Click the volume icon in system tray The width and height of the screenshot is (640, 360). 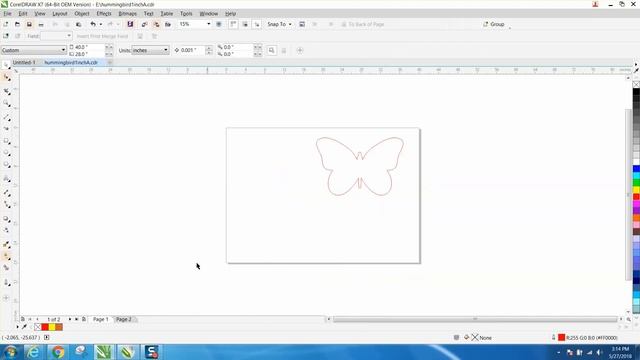click(x=599, y=352)
